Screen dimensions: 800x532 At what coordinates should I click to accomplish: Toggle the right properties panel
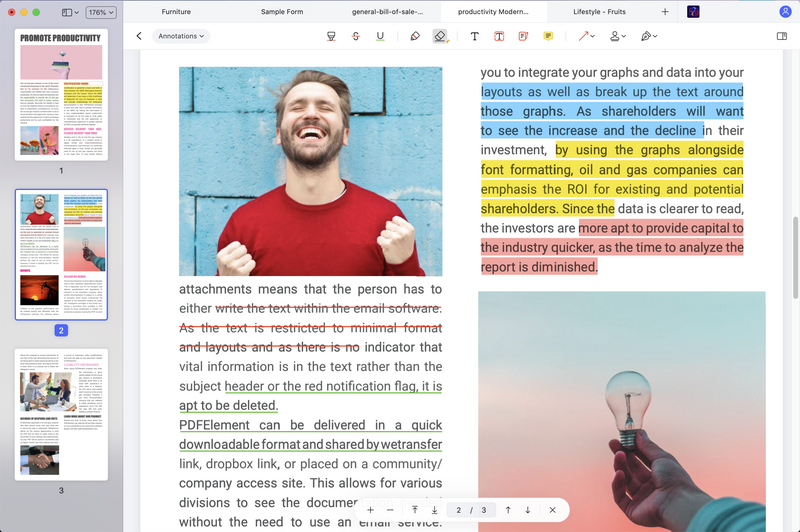tap(782, 36)
